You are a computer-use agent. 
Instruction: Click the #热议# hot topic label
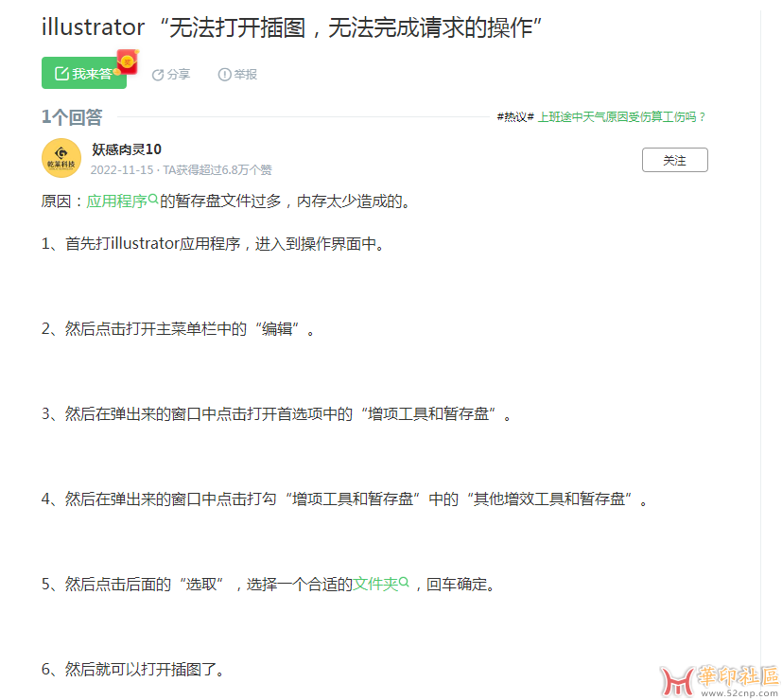click(x=515, y=116)
